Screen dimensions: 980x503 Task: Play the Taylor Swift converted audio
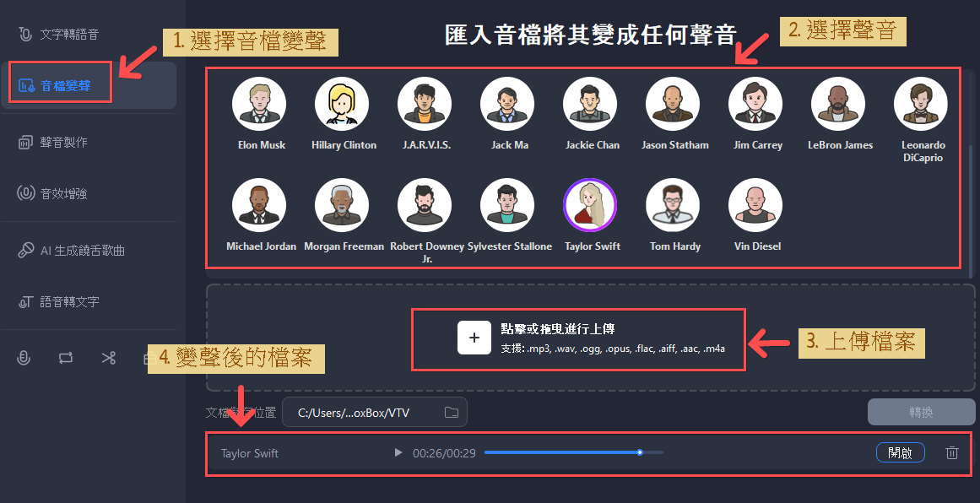398,453
